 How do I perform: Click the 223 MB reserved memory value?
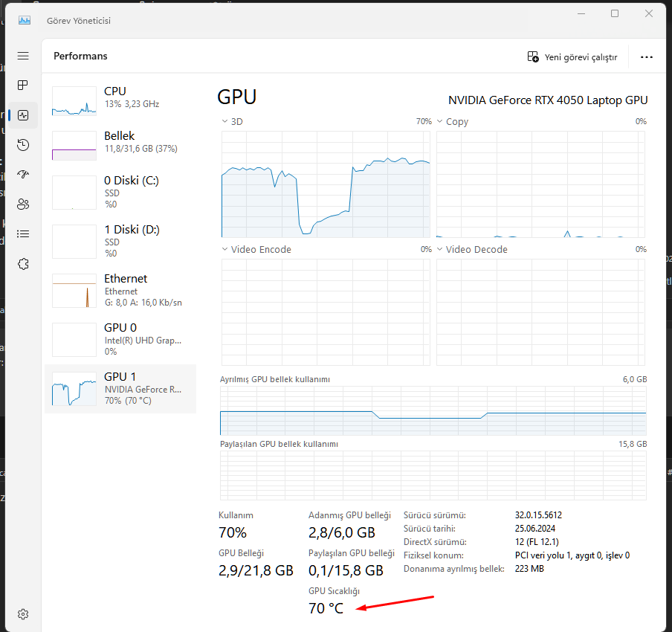click(x=529, y=569)
